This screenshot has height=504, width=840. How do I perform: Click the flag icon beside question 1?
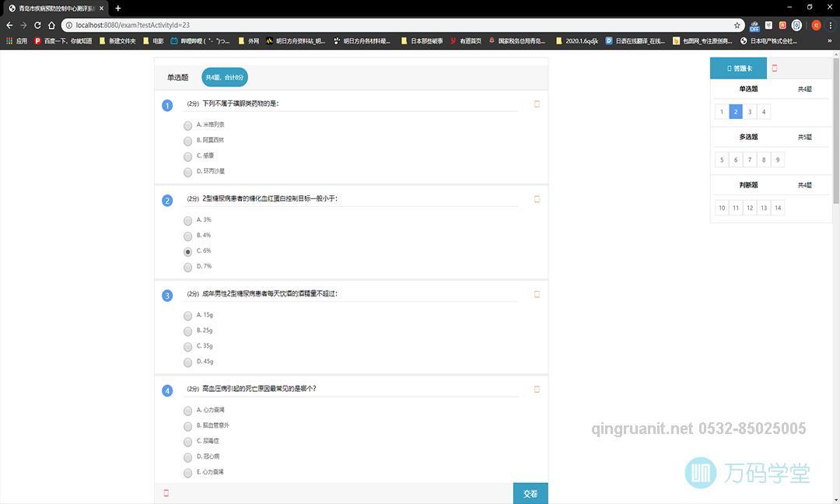click(x=537, y=103)
